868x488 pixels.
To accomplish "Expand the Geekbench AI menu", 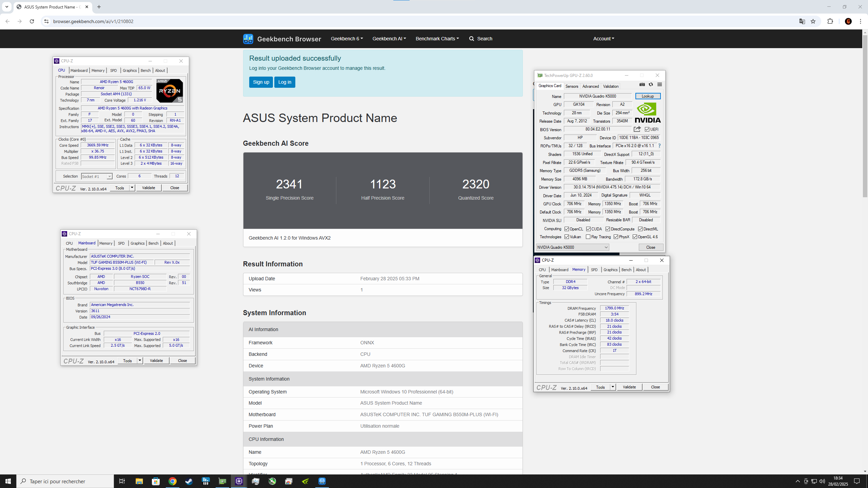I will 389,39.
